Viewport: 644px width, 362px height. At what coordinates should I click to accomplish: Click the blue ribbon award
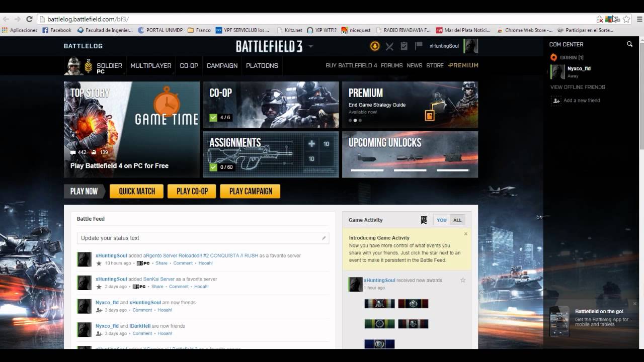(x=379, y=344)
